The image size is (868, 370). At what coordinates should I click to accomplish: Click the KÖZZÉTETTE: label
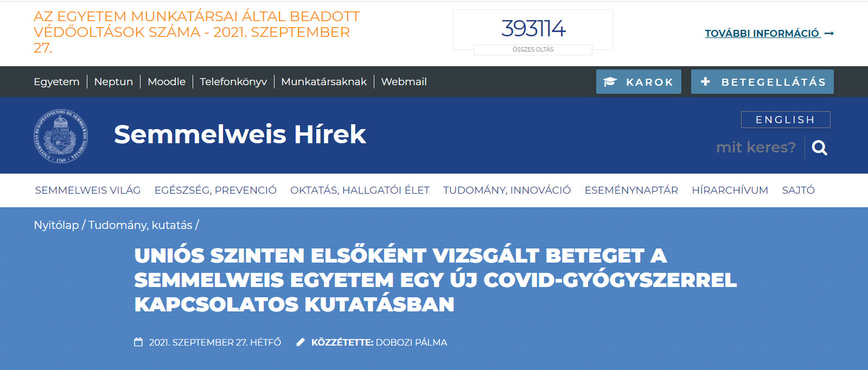click(x=342, y=342)
